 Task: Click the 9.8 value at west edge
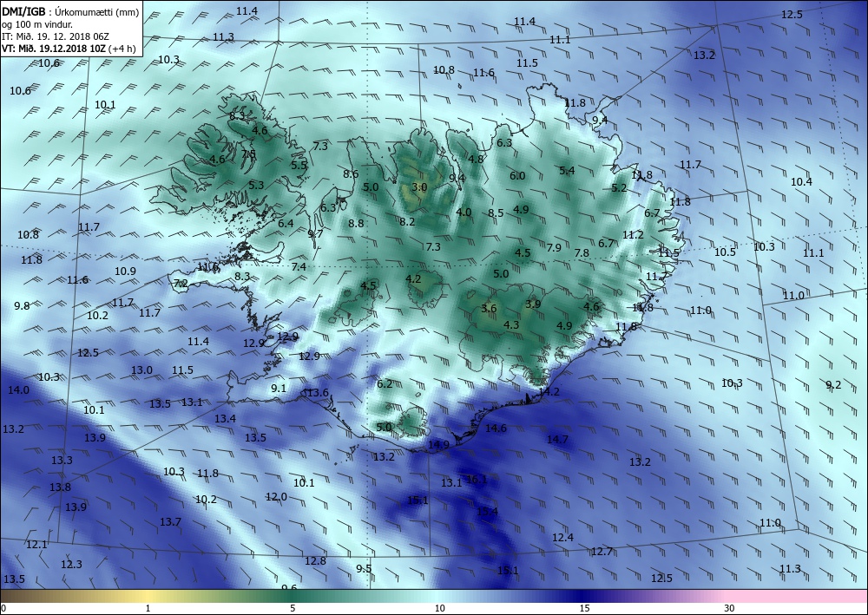(x=23, y=305)
